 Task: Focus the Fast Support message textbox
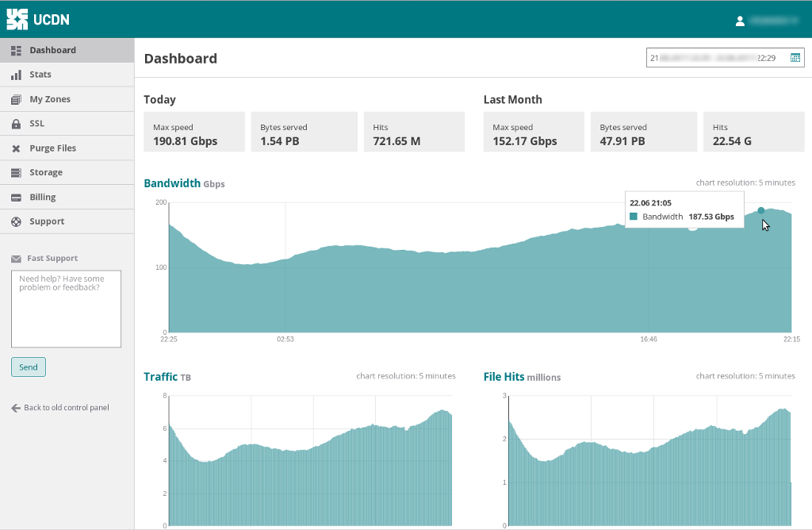pyautogui.click(x=66, y=309)
